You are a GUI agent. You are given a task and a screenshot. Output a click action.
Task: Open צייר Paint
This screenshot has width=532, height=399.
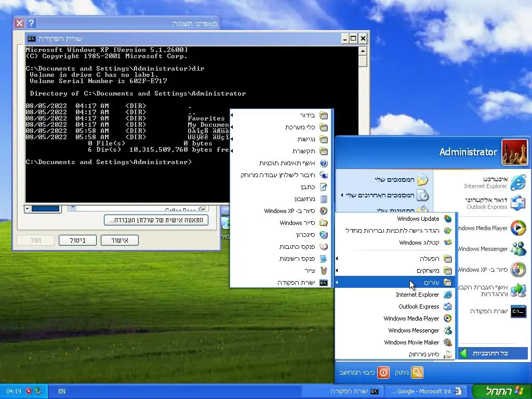281,270
